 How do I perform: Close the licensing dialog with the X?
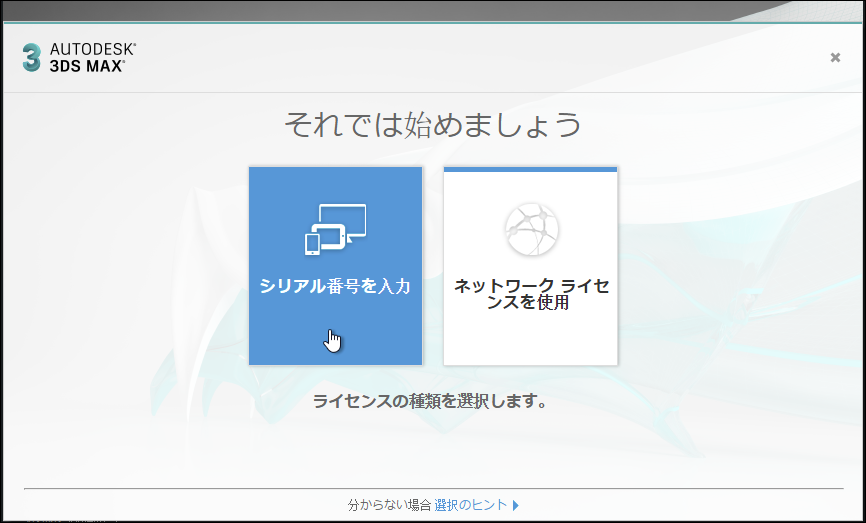835,57
